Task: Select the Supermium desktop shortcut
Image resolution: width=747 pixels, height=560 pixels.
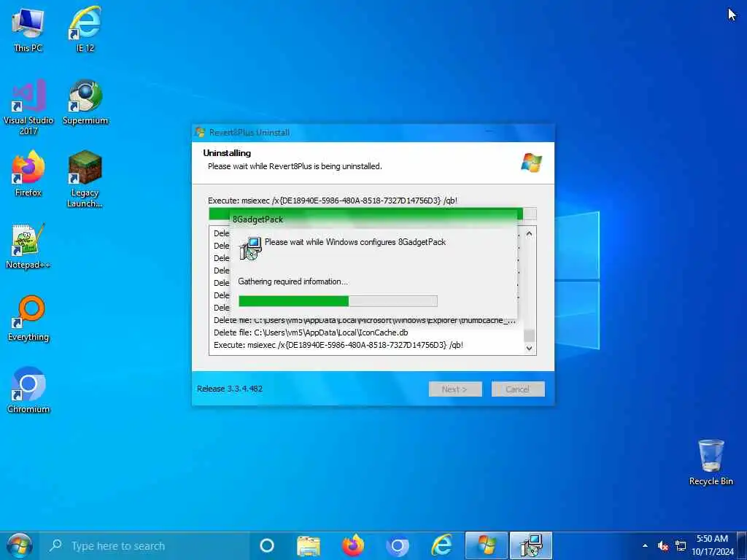Action: 85,102
